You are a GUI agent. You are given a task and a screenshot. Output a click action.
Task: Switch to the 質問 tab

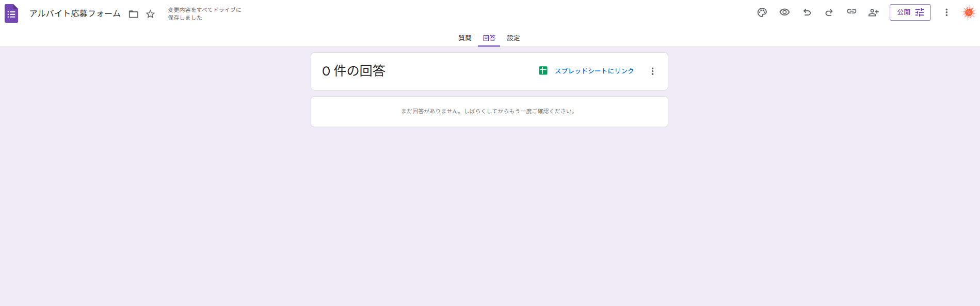(465, 38)
